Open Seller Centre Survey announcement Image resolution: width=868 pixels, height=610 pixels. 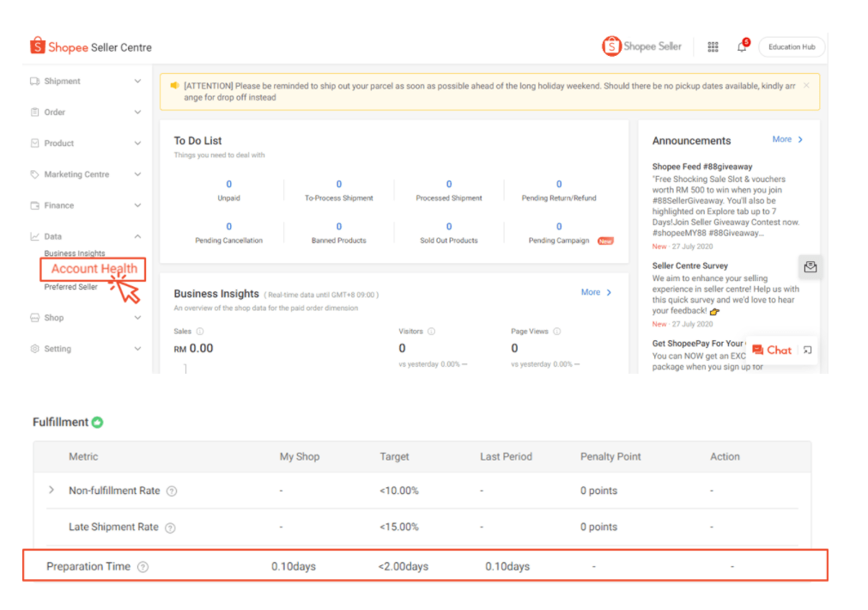(689, 265)
